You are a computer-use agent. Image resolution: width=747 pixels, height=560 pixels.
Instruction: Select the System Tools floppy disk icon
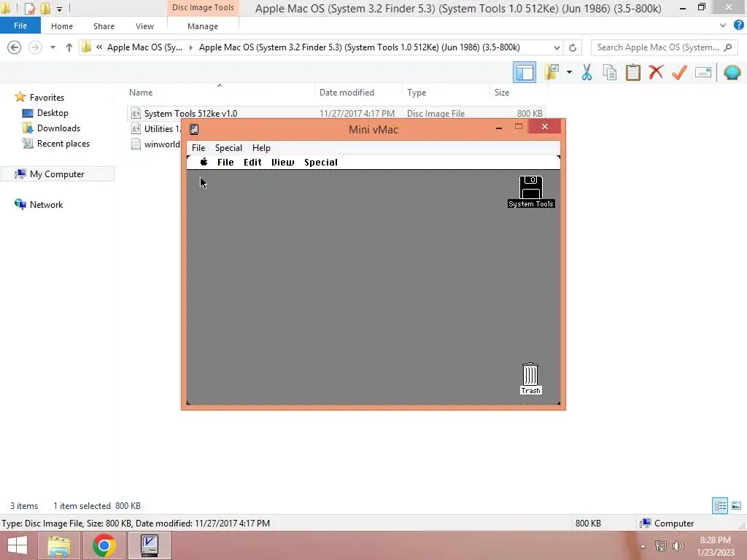[x=531, y=192]
